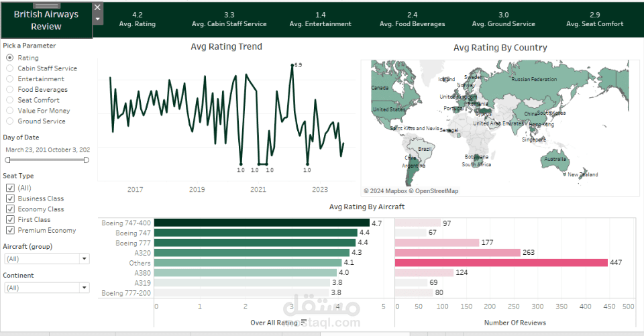Image resolution: width=644 pixels, height=336 pixels.
Task: Choose Food Beverages parameter
Action: tap(10, 89)
